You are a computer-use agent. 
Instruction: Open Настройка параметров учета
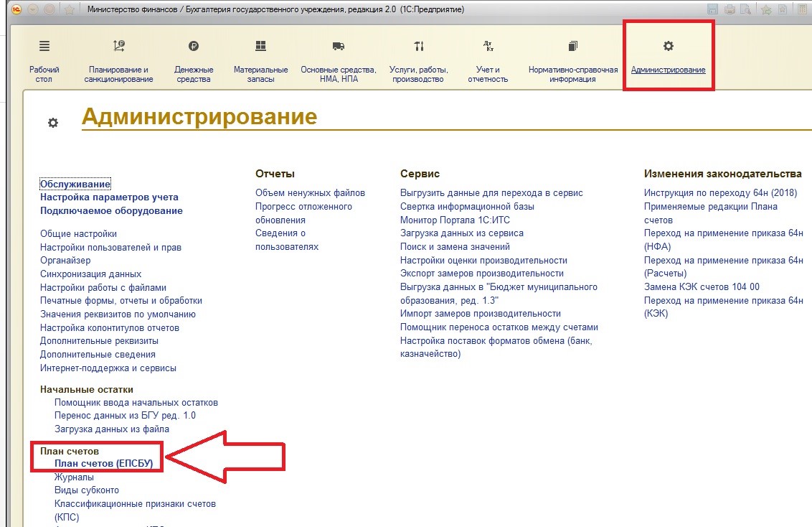(x=109, y=197)
